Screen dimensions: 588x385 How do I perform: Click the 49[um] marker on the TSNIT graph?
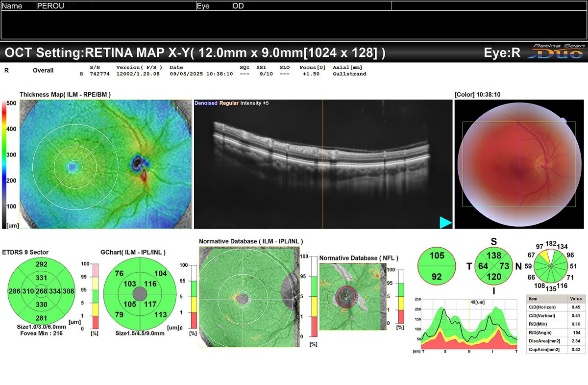coord(477,302)
